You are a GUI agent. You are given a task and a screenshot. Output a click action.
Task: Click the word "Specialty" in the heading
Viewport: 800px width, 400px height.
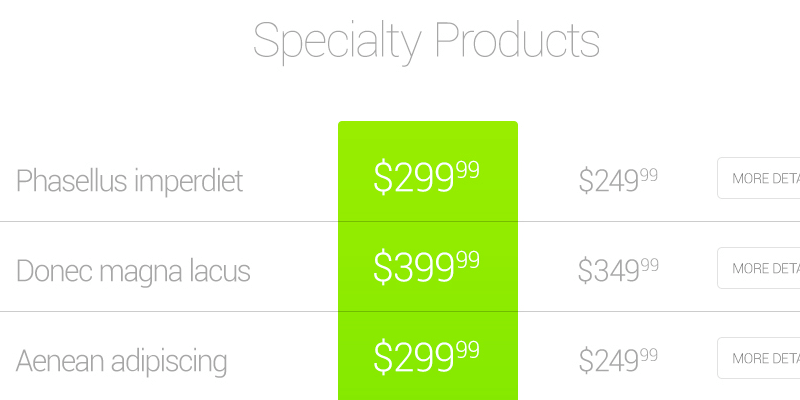point(338,42)
